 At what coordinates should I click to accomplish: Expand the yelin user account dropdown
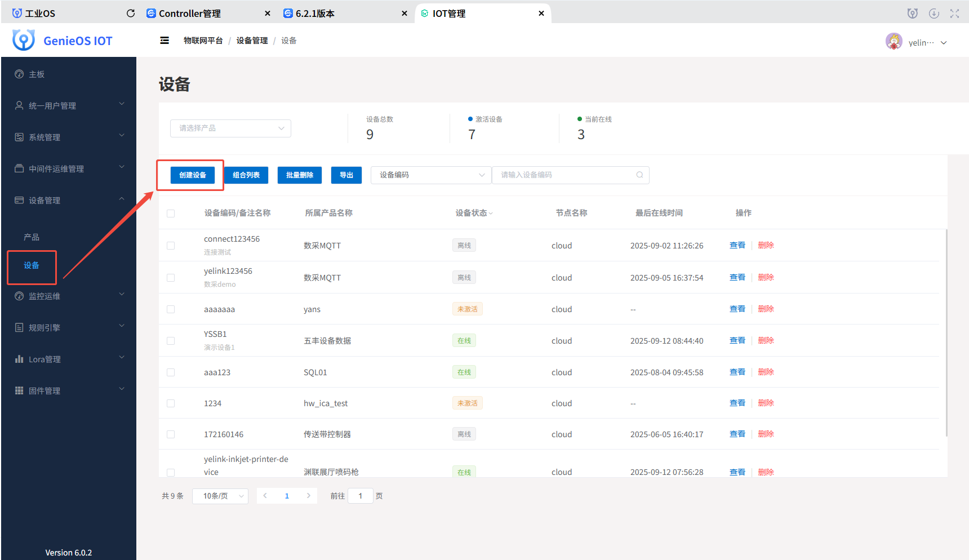tap(944, 42)
